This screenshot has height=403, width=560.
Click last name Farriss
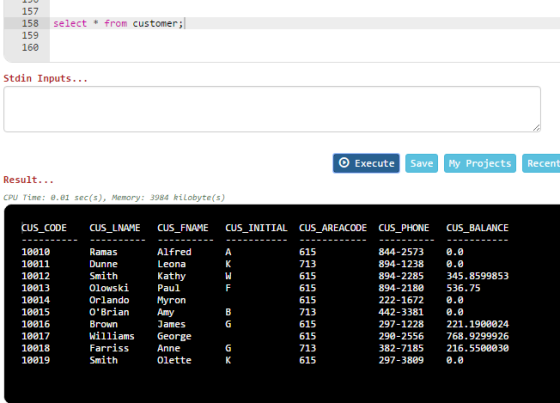point(109,348)
